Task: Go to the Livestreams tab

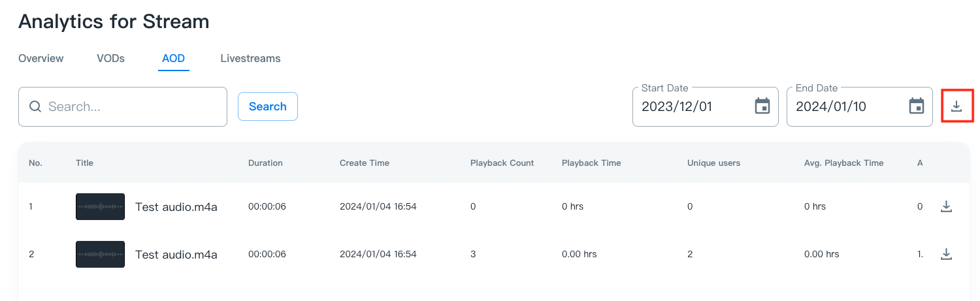Action: click(250, 58)
